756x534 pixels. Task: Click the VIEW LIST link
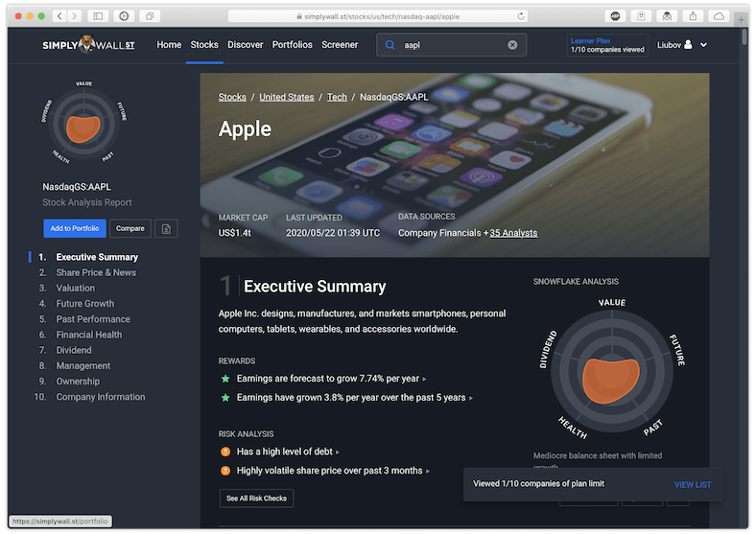tap(693, 484)
